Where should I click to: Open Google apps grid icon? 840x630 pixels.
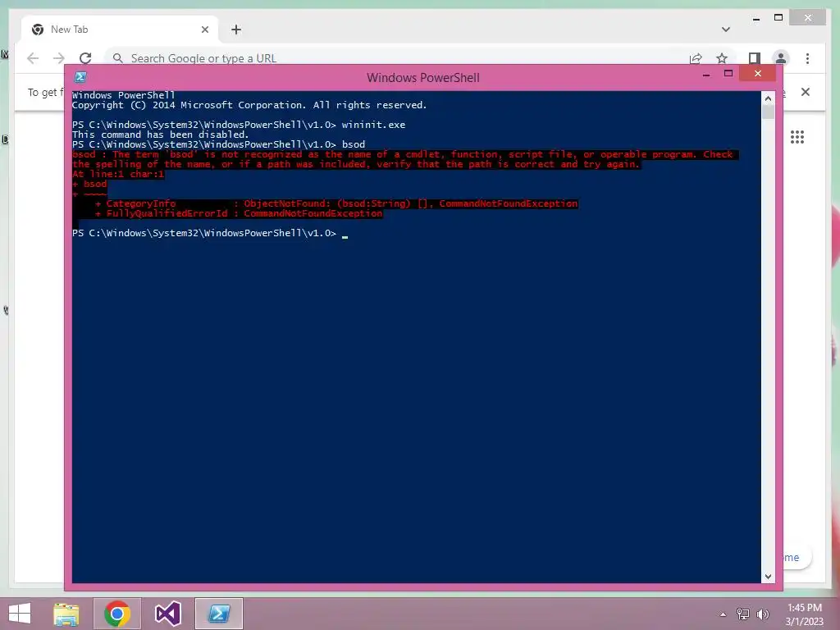(x=797, y=137)
